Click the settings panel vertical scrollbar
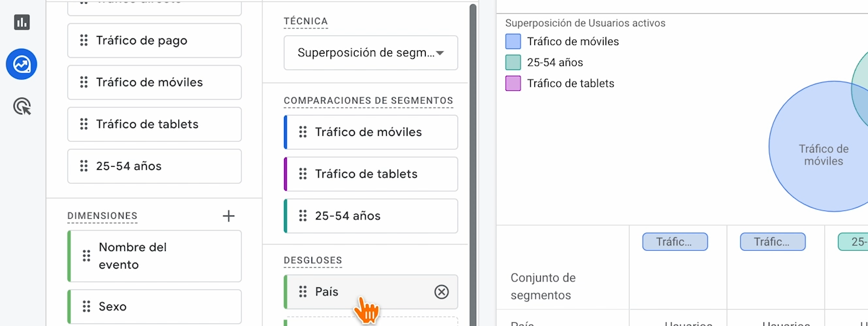The height and width of the screenshot is (326, 868). click(x=473, y=163)
